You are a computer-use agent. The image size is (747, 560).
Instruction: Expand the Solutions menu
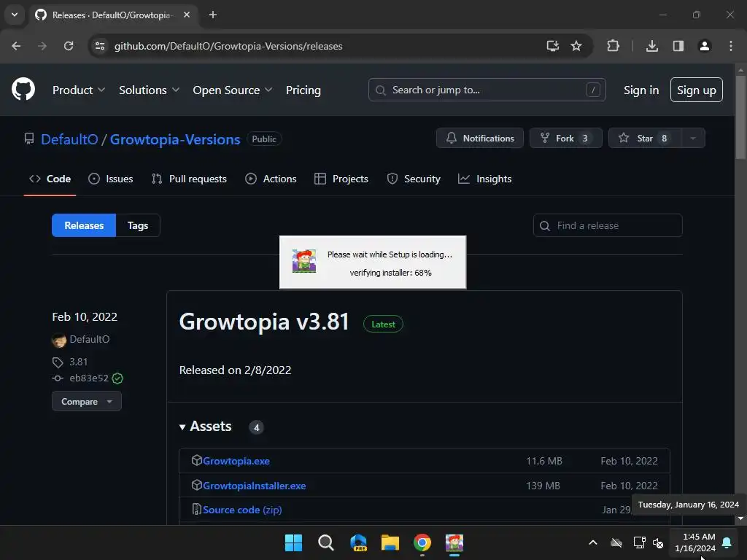point(149,90)
